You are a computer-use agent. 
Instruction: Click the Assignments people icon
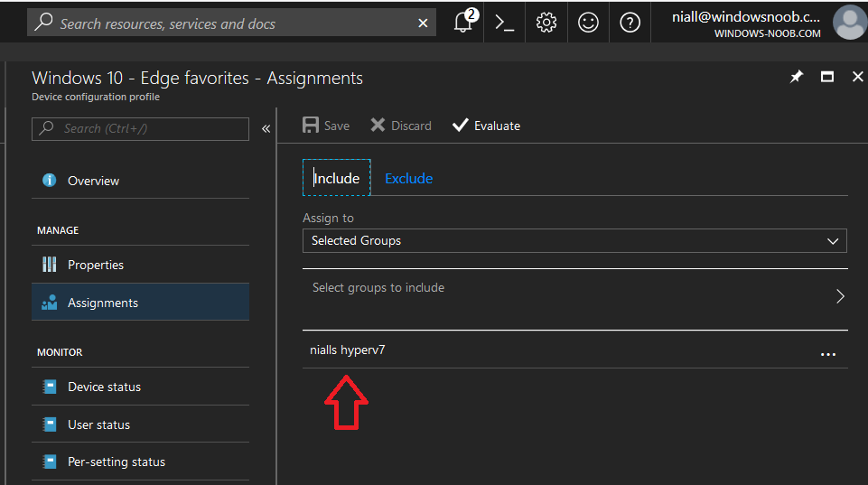click(x=50, y=303)
